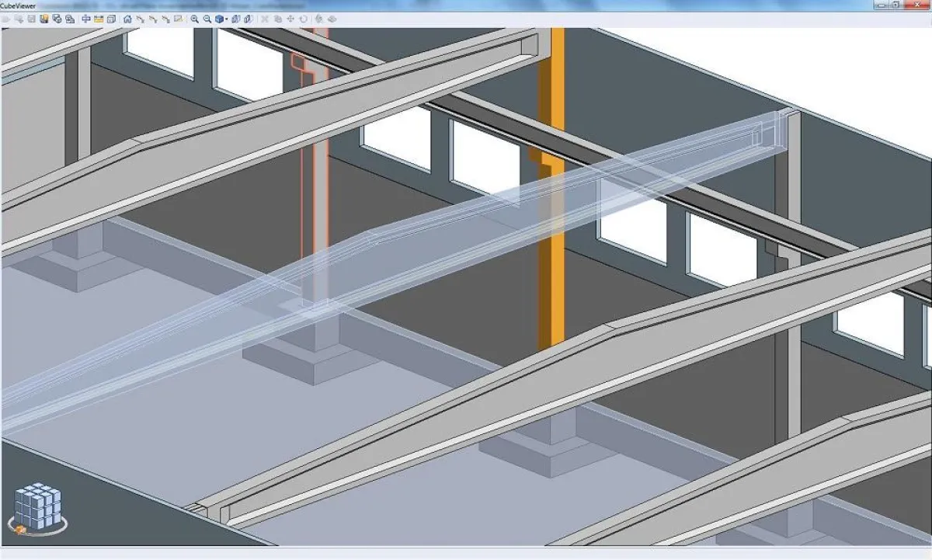Click the zoom in magnifier
The height and width of the screenshot is (560, 932).
[x=194, y=19]
